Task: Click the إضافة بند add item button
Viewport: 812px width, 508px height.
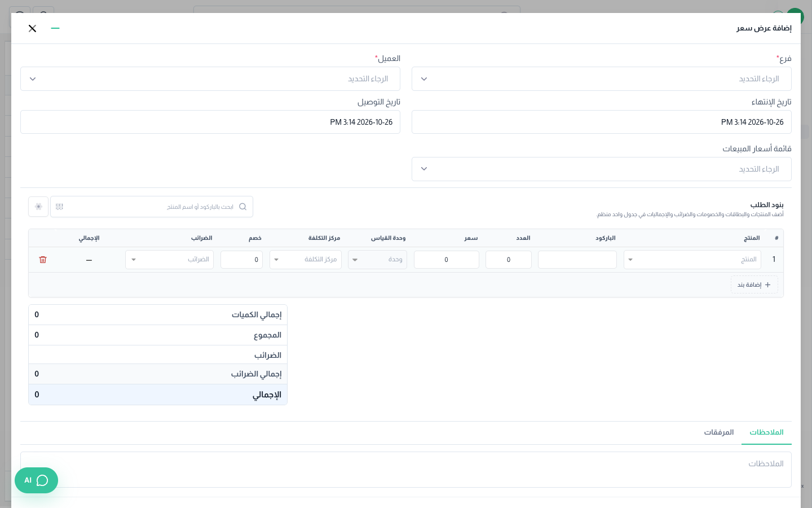Action: coord(754,284)
